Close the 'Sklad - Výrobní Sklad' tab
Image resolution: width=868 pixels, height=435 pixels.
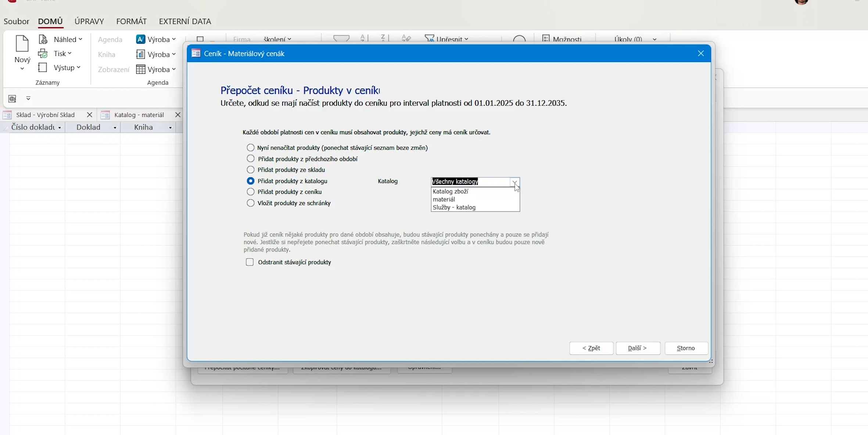(x=89, y=115)
